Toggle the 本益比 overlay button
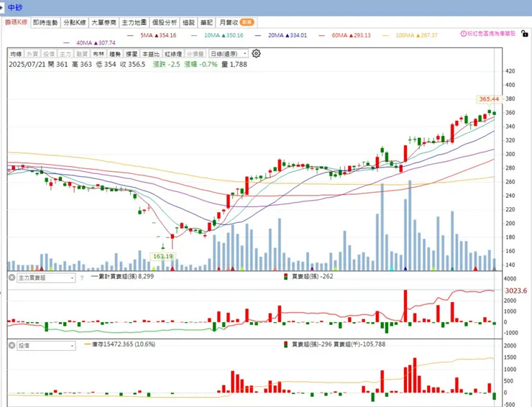Image resolution: width=532 pixels, height=407 pixels. pyautogui.click(x=151, y=54)
